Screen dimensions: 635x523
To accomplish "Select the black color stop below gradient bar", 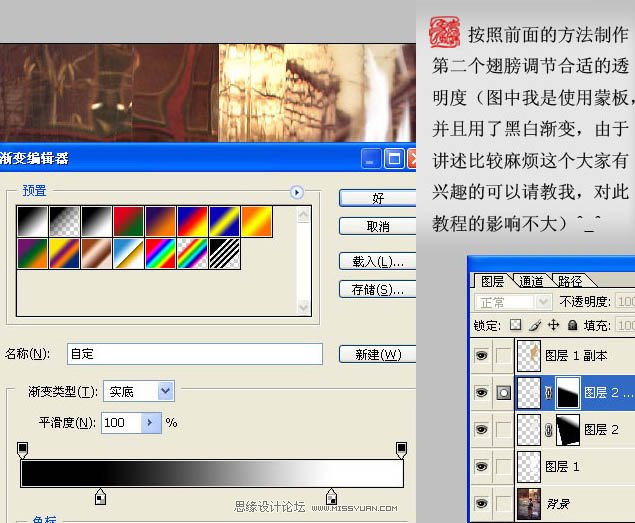I will (x=100, y=497).
